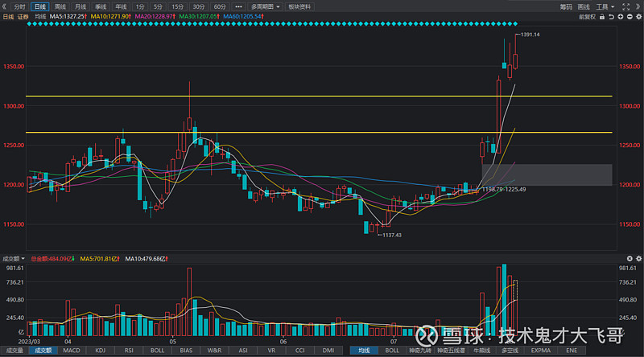Select 牛熊线 overlay indicator
Image resolution: width=644 pixels, height=357 pixels.
[x=481, y=351]
